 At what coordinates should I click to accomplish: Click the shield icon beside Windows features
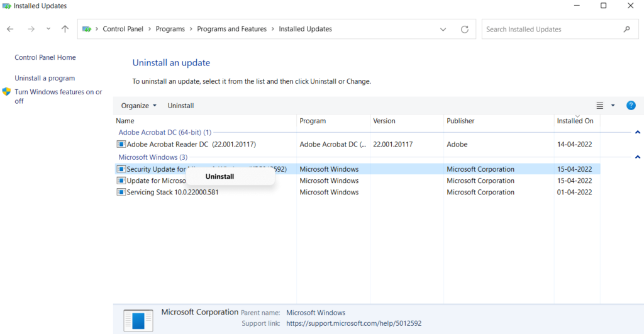point(6,92)
